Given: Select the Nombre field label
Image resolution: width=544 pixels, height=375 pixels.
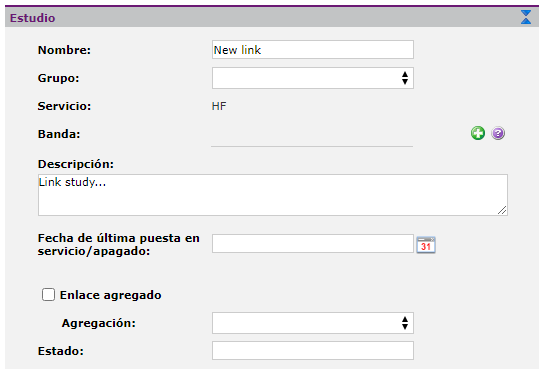Looking at the screenshot, I should coord(64,50).
